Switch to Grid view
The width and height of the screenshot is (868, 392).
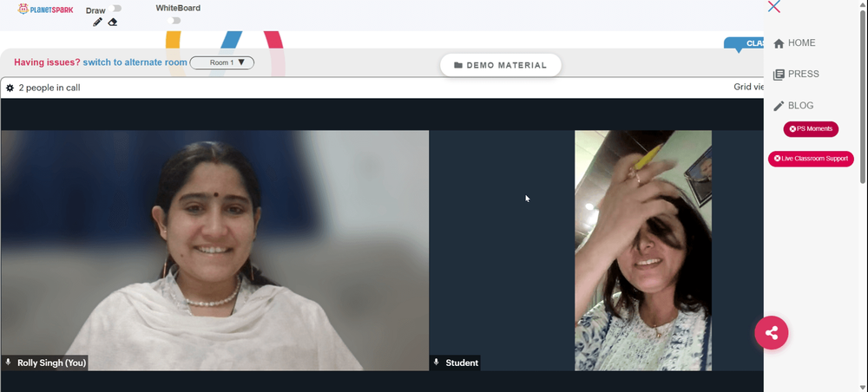click(x=748, y=87)
